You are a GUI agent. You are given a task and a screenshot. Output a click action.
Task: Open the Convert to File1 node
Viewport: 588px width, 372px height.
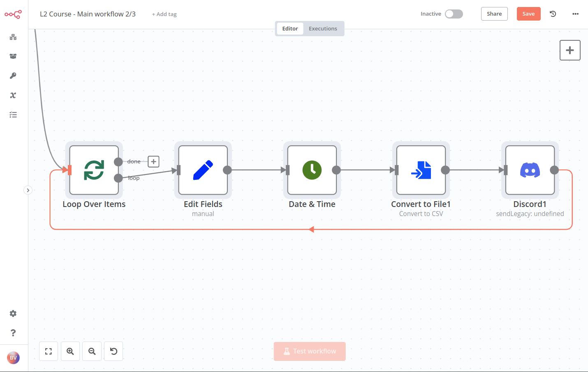pos(421,170)
